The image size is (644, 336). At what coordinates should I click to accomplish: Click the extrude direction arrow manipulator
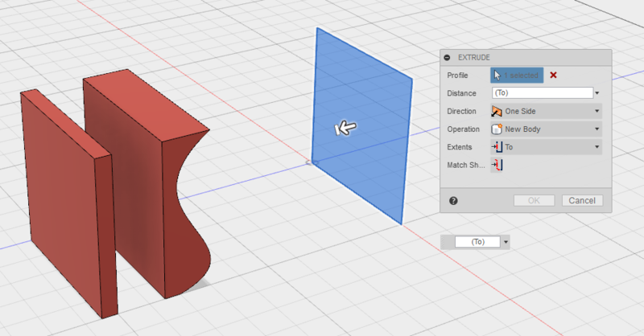pyautogui.click(x=346, y=129)
